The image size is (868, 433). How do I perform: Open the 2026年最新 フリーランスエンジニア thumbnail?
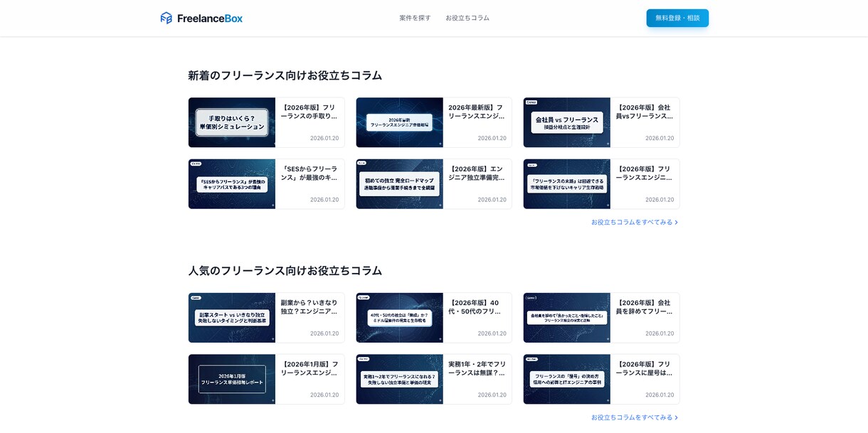tap(400, 122)
